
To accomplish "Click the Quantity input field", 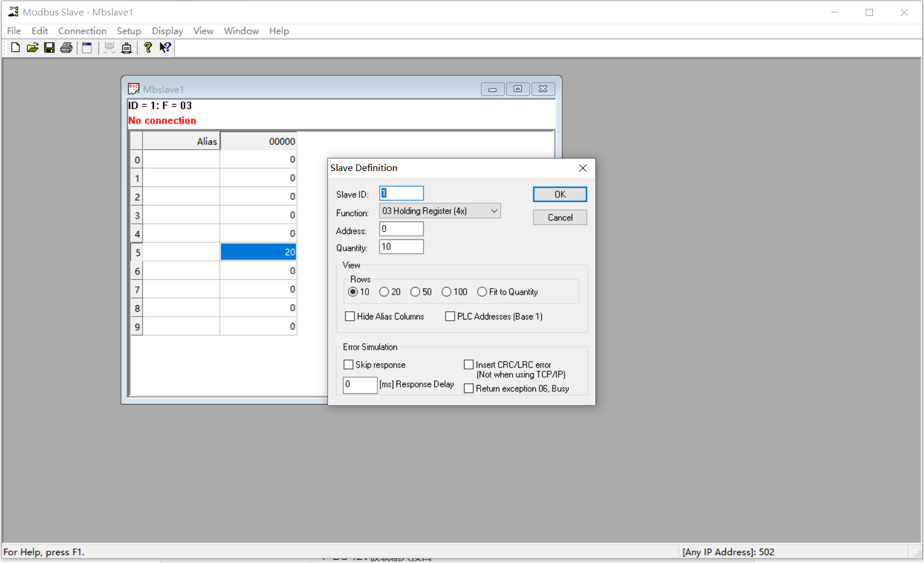I will tap(401, 246).
